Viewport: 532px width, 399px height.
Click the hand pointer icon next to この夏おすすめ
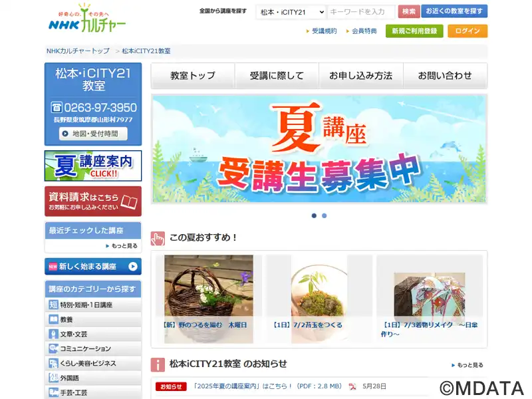tap(158, 239)
